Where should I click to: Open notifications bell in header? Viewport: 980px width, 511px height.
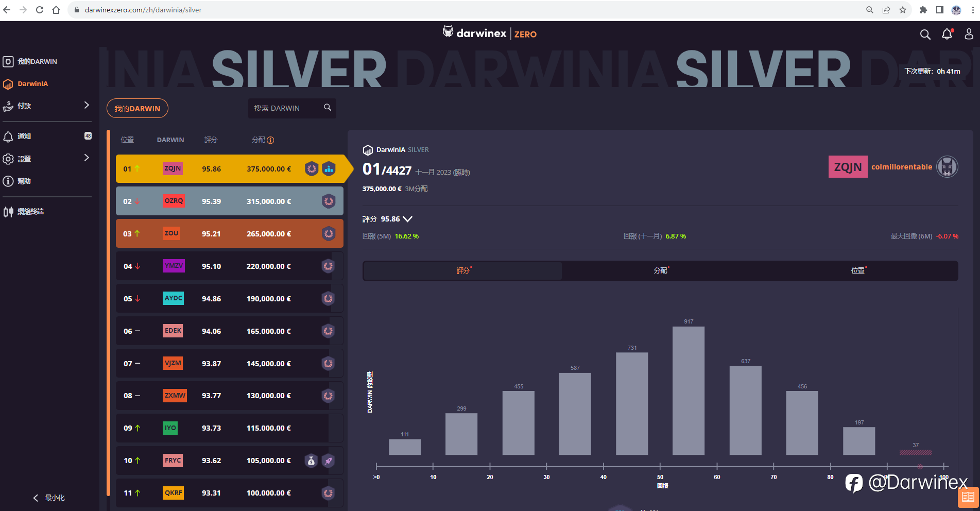[947, 34]
